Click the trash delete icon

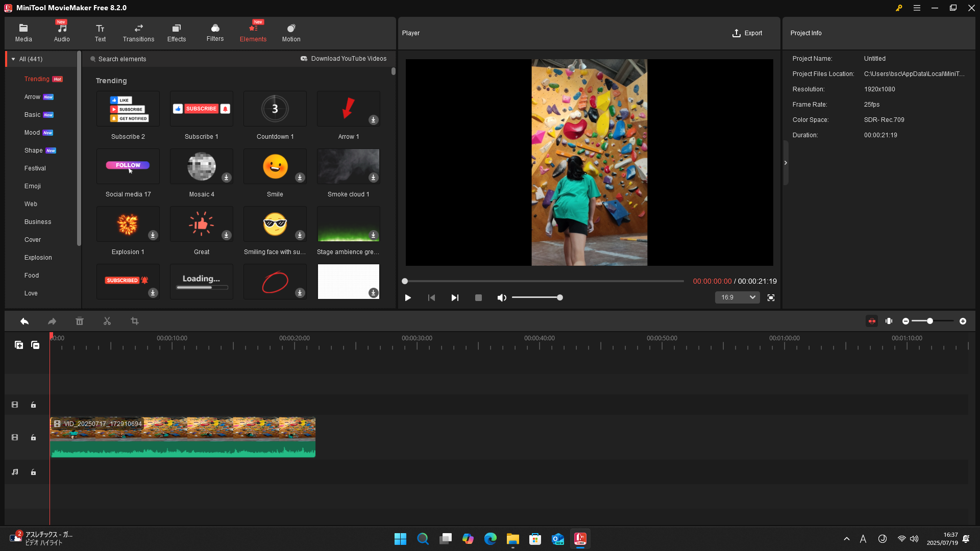coord(80,321)
